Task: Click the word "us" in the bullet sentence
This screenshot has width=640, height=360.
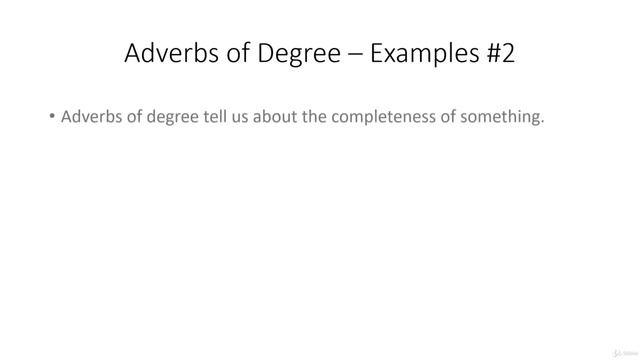Action: (240, 118)
